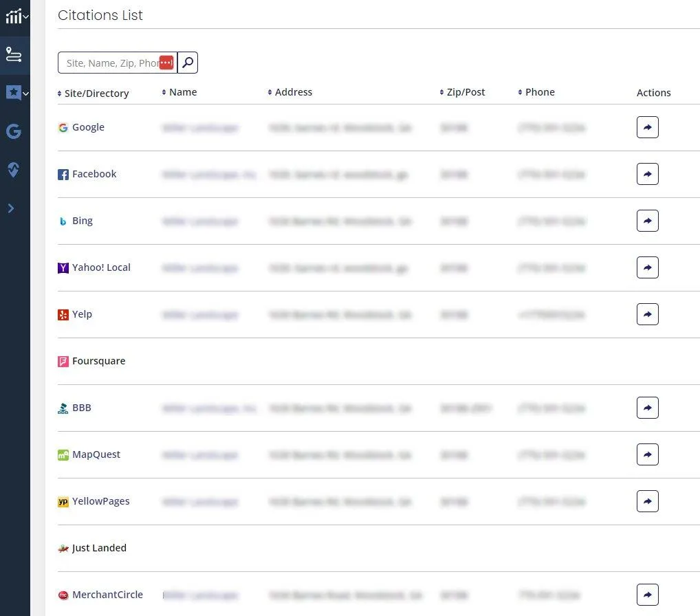The height and width of the screenshot is (616, 700).
Task: Click the Bing logo icon in list
Action: point(63,221)
